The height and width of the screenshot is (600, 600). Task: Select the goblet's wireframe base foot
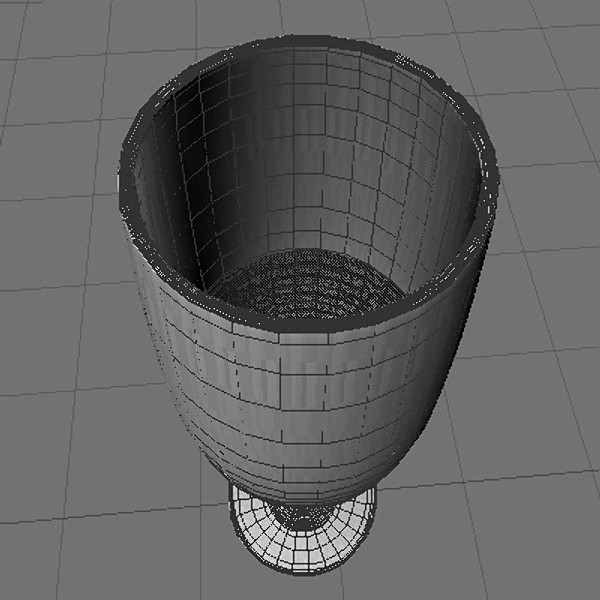pyautogui.click(x=303, y=536)
